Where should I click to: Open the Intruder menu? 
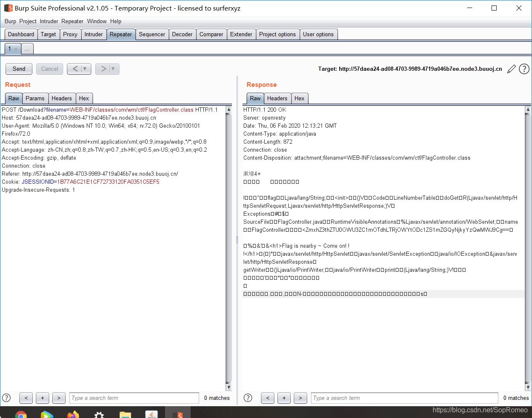click(49, 21)
